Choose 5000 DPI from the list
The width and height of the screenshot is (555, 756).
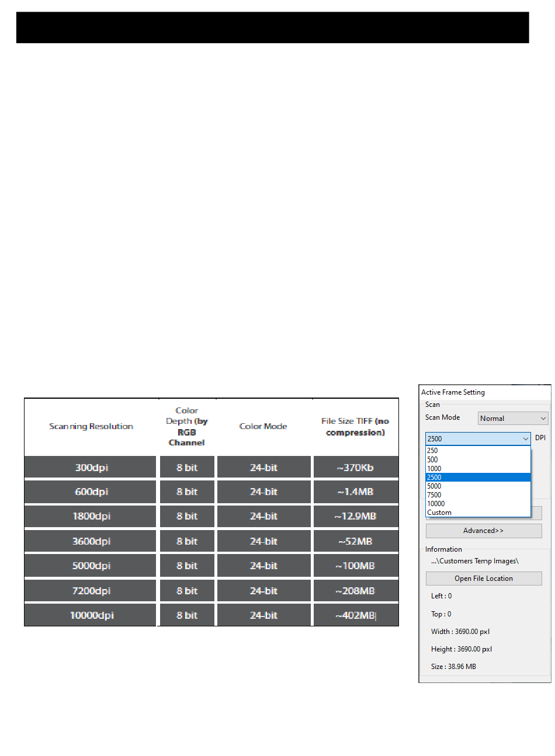click(478, 486)
